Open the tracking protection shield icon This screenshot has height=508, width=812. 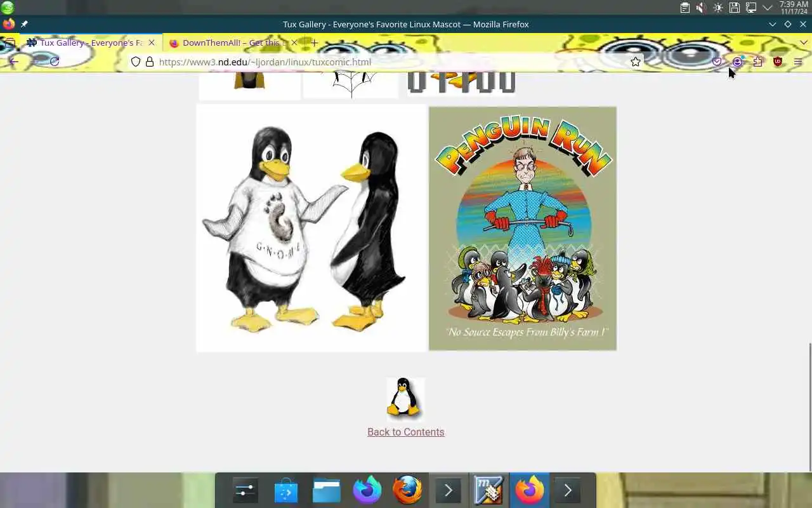pos(135,62)
